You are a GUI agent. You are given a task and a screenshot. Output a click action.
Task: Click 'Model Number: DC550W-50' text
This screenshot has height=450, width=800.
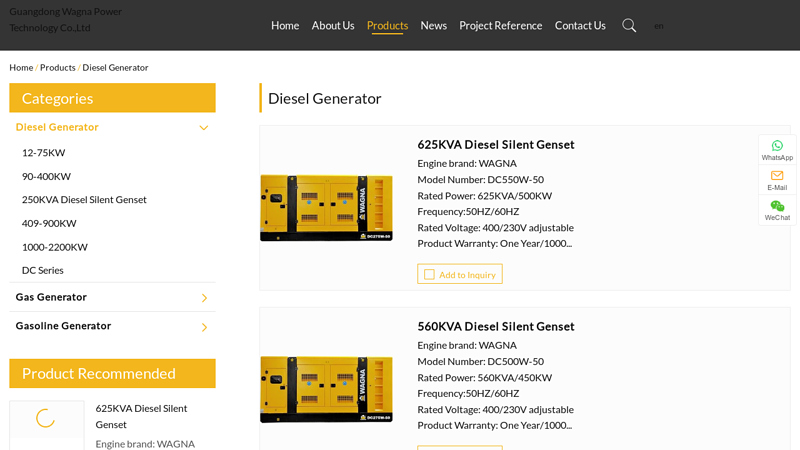tap(481, 180)
